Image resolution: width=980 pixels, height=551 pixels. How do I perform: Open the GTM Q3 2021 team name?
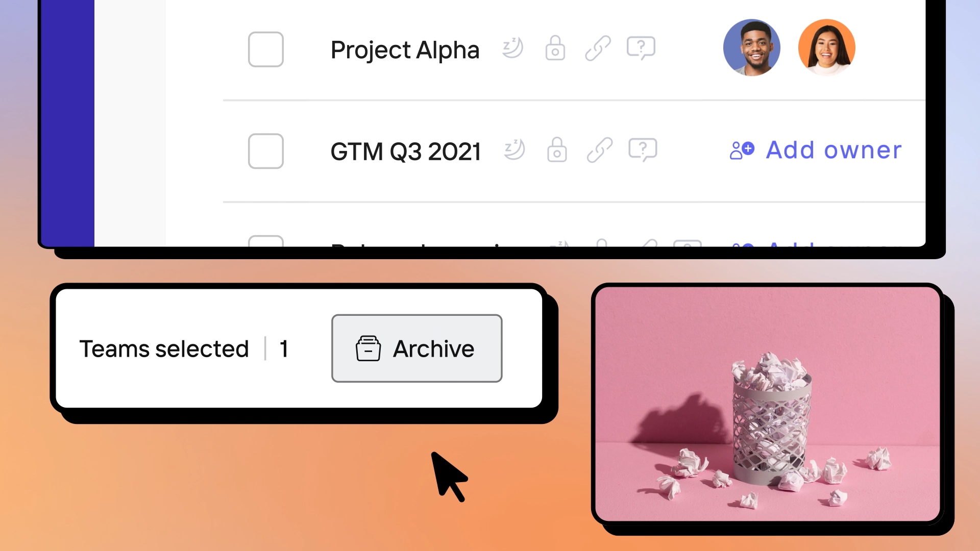(x=406, y=152)
